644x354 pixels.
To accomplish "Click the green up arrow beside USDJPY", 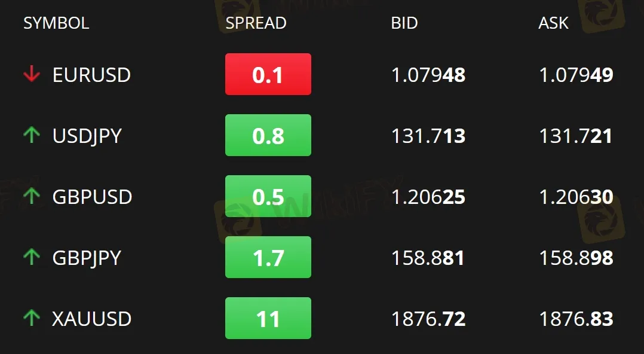I will [x=31, y=136].
